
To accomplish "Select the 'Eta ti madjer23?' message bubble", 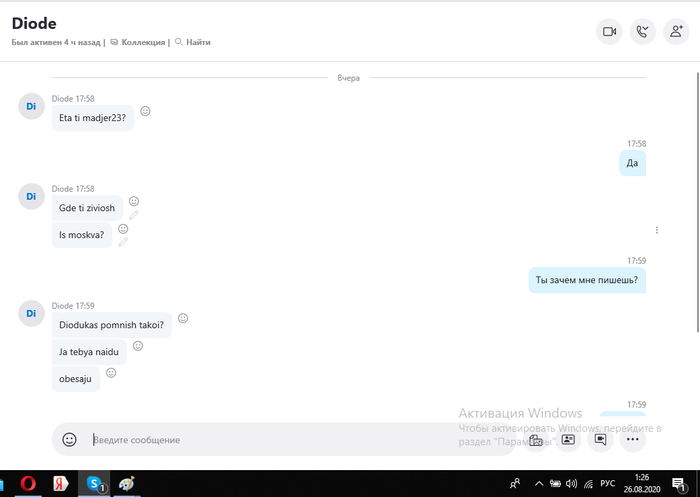I will tap(93, 118).
